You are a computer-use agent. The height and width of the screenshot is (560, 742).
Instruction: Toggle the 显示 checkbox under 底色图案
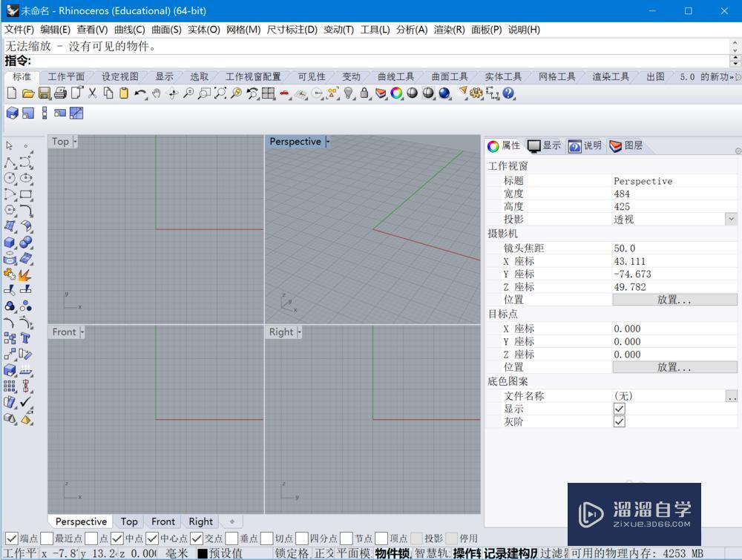pyautogui.click(x=619, y=409)
